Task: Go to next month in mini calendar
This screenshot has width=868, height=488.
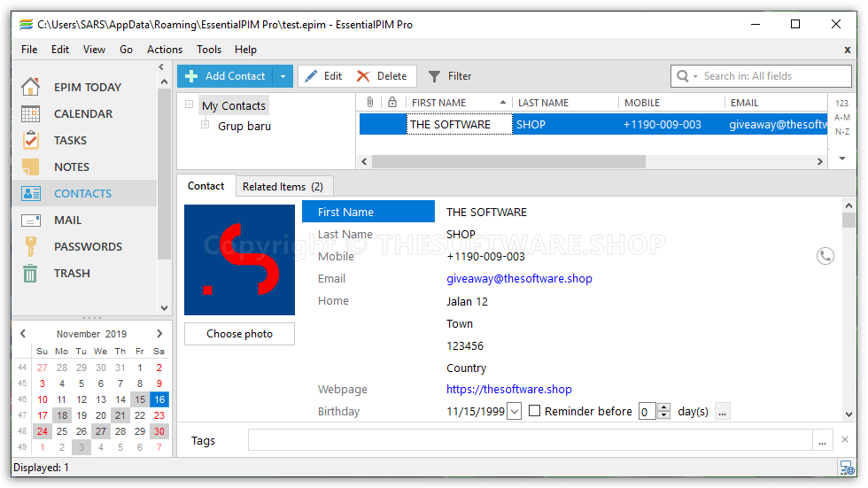Action: coord(159,334)
